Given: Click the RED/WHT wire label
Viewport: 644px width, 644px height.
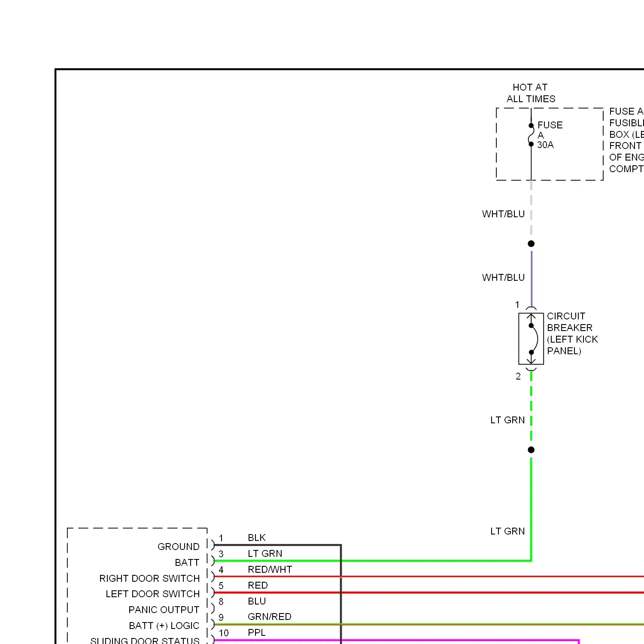Looking at the screenshot, I should 270,569.
